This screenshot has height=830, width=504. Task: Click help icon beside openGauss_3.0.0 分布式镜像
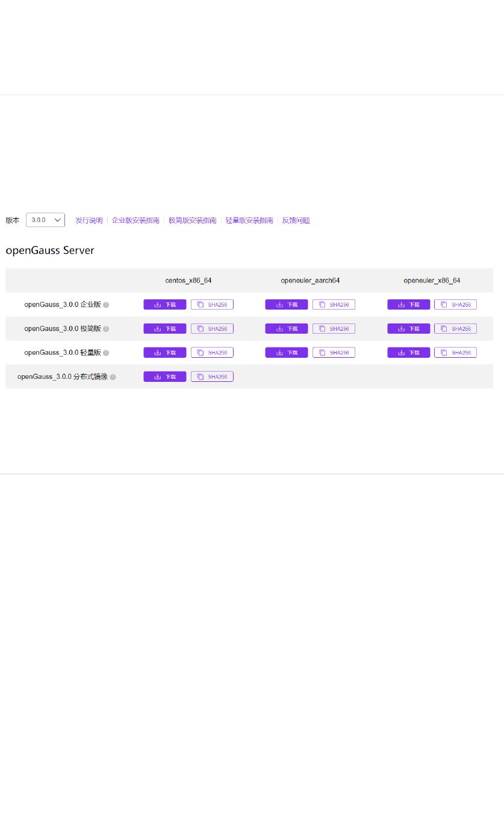click(113, 377)
